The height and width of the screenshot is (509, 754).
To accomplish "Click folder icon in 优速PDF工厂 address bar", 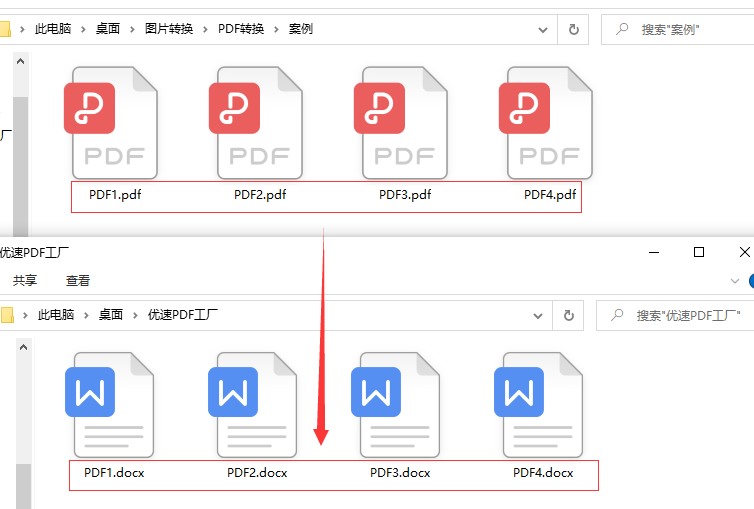I will click(7, 315).
